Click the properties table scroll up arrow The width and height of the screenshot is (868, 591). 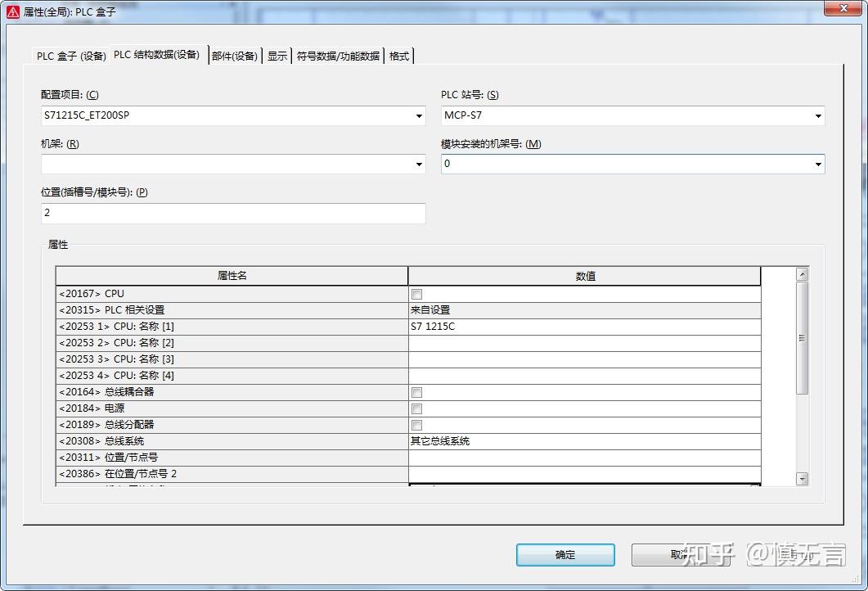tap(802, 274)
